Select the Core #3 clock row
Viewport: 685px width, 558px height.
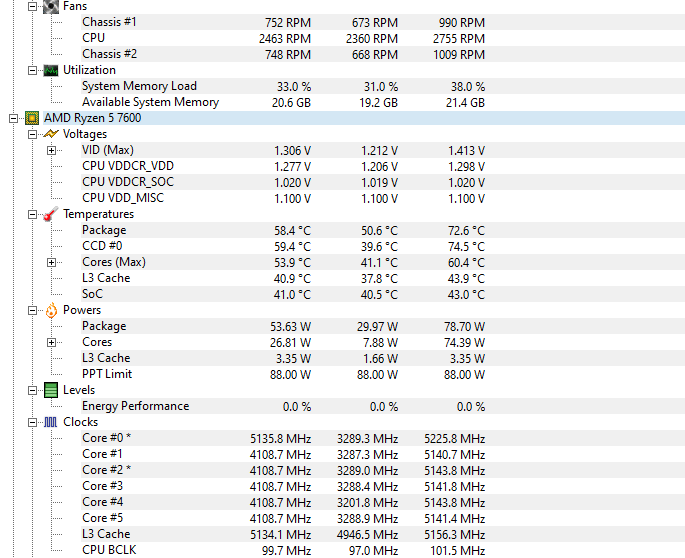[x=383, y=486]
